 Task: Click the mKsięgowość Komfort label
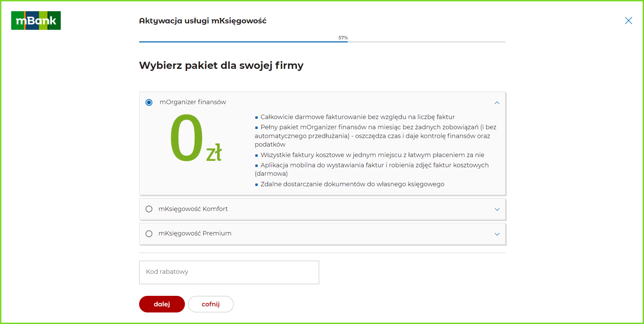[193, 209]
